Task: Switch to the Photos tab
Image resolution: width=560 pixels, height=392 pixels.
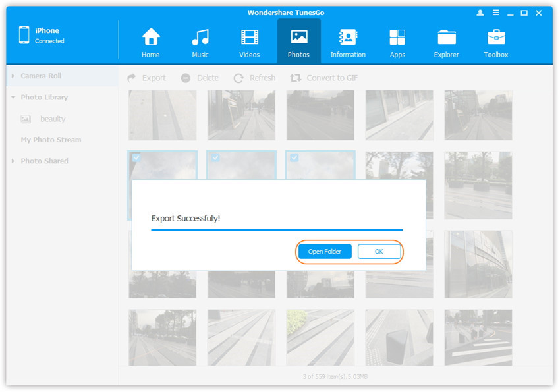Action: click(298, 42)
